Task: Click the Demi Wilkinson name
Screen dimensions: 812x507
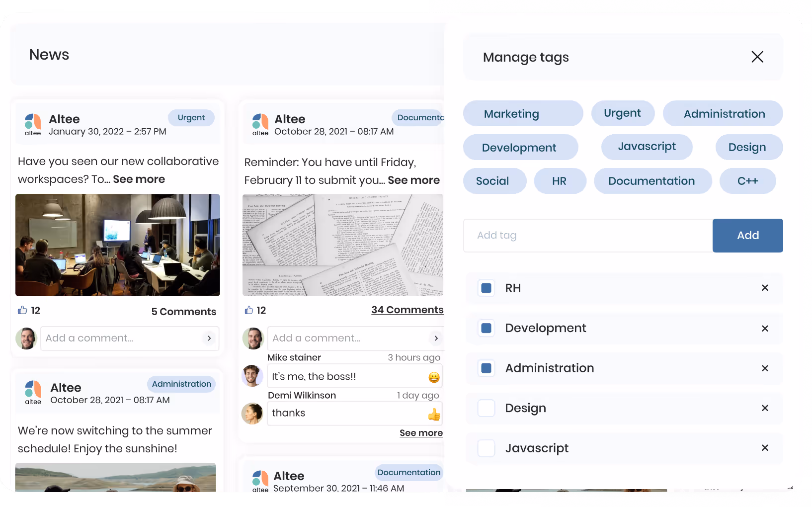Action: point(302,395)
